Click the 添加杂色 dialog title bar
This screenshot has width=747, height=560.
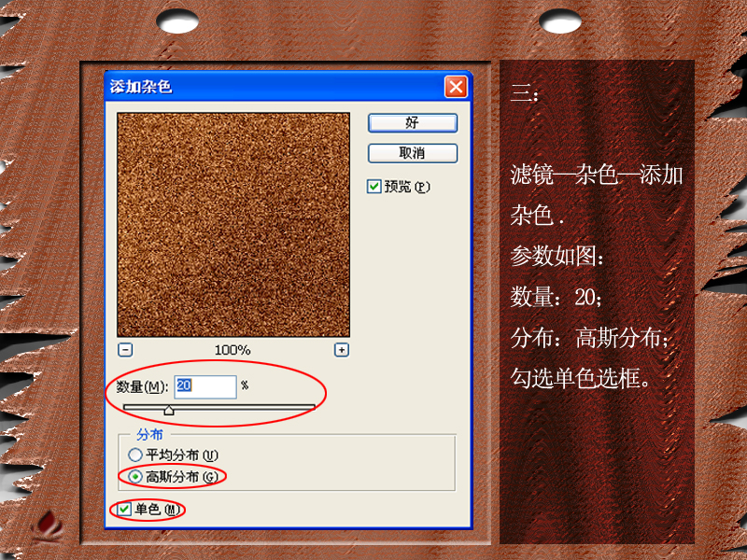pyautogui.click(x=275, y=87)
